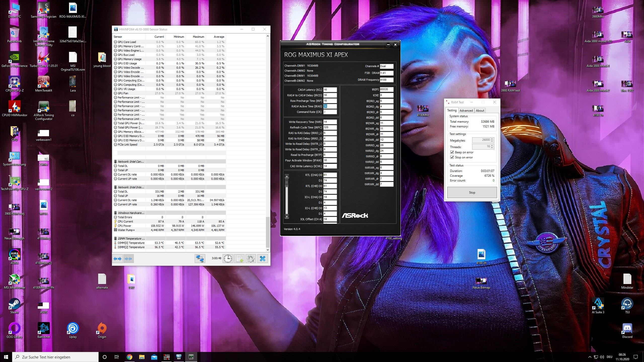The height and width of the screenshot is (362, 644).
Task: Open the AURA desktop icon
Action: (x=15, y=257)
